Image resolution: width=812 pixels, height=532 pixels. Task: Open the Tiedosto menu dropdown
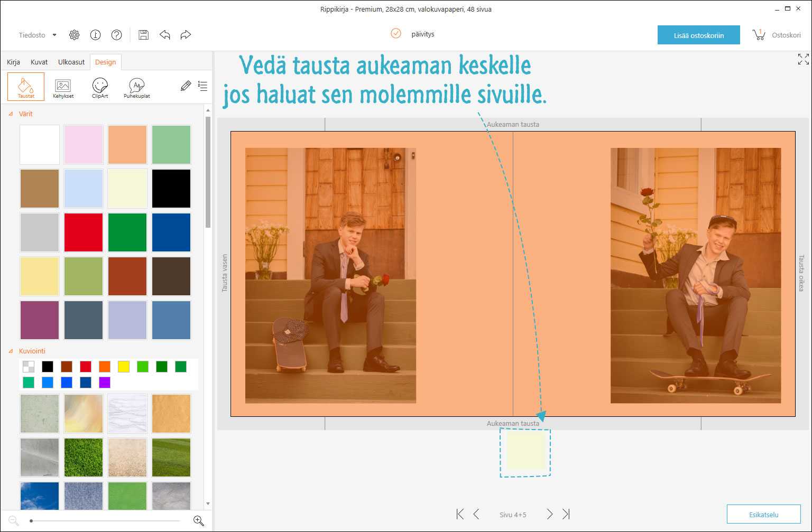tap(38, 35)
